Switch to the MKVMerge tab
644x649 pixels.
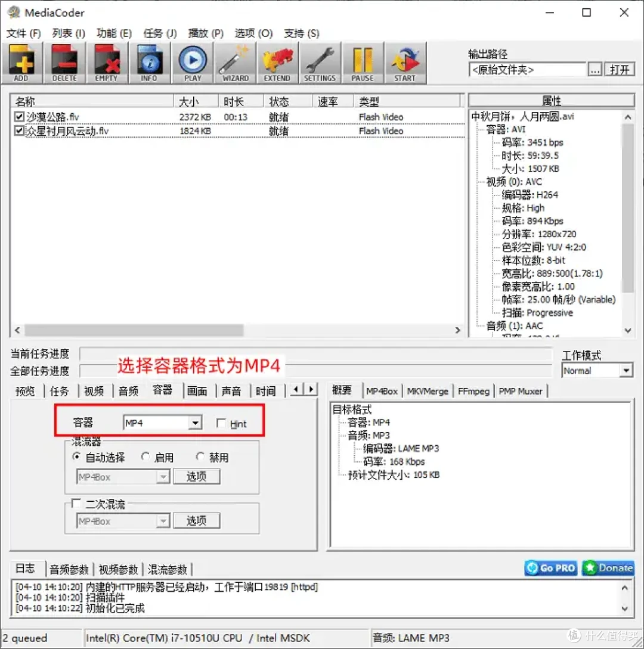click(x=428, y=391)
